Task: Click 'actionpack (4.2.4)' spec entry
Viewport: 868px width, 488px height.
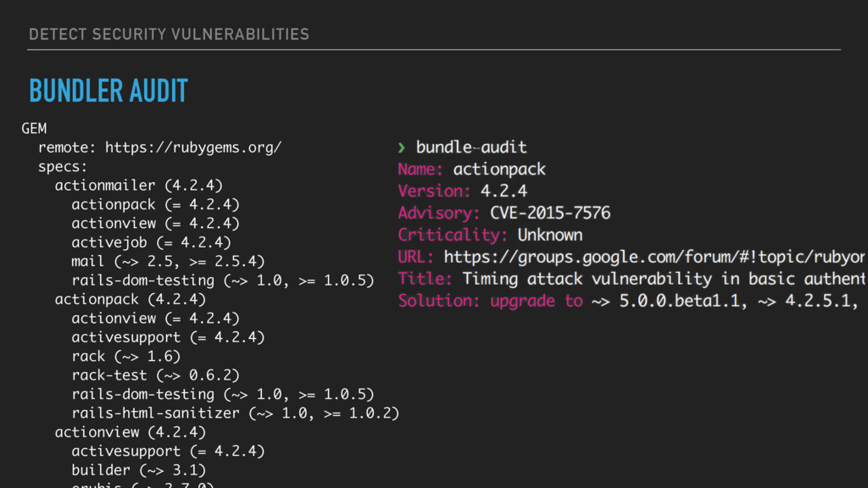Action: coord(130,299)
